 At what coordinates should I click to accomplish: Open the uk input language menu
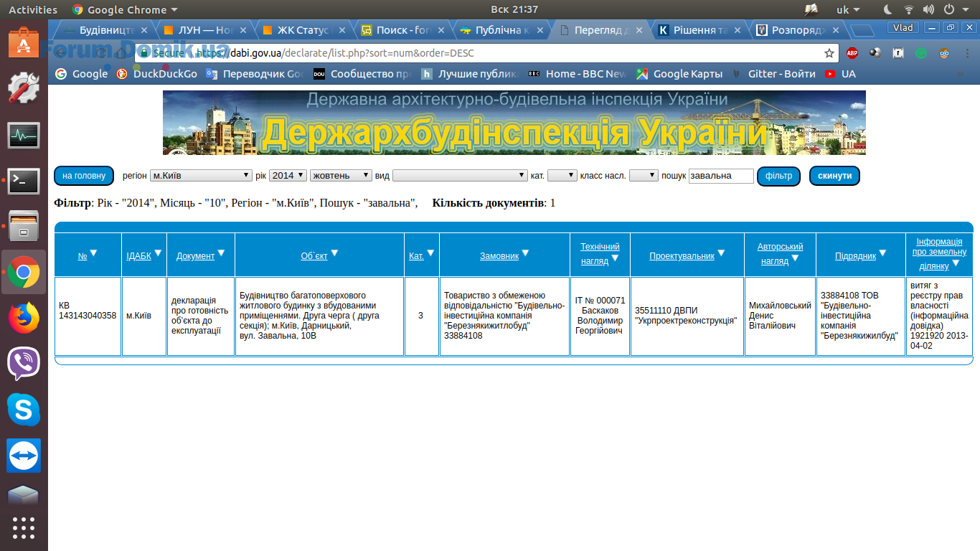coord(849,10)
